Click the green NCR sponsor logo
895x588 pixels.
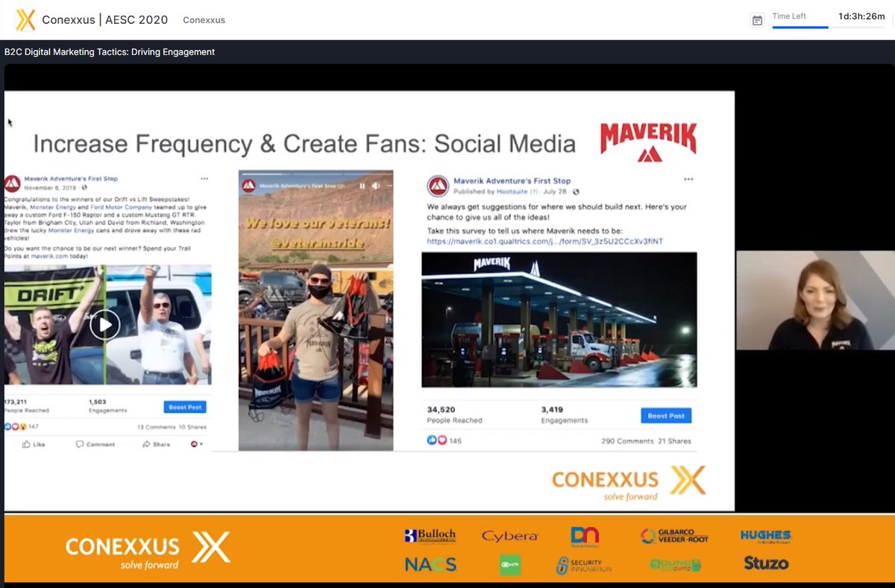click(x=510, y=566)
